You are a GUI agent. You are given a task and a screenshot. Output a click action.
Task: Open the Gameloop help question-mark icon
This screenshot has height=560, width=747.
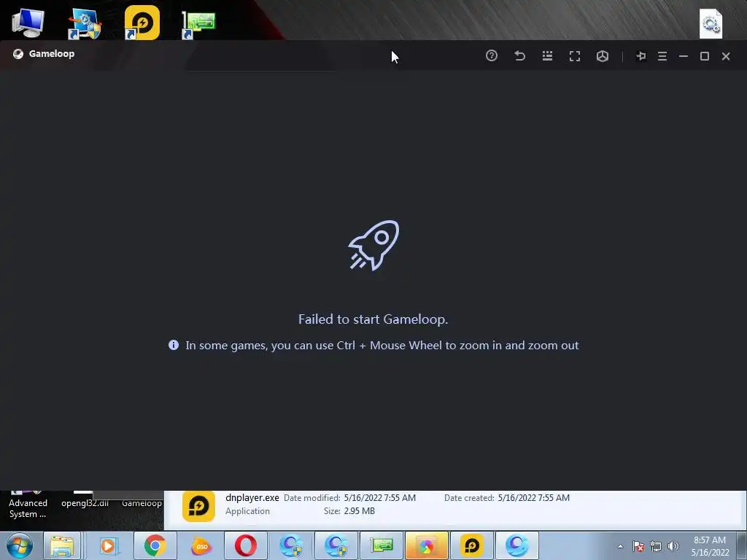click(x=492, y=55)
